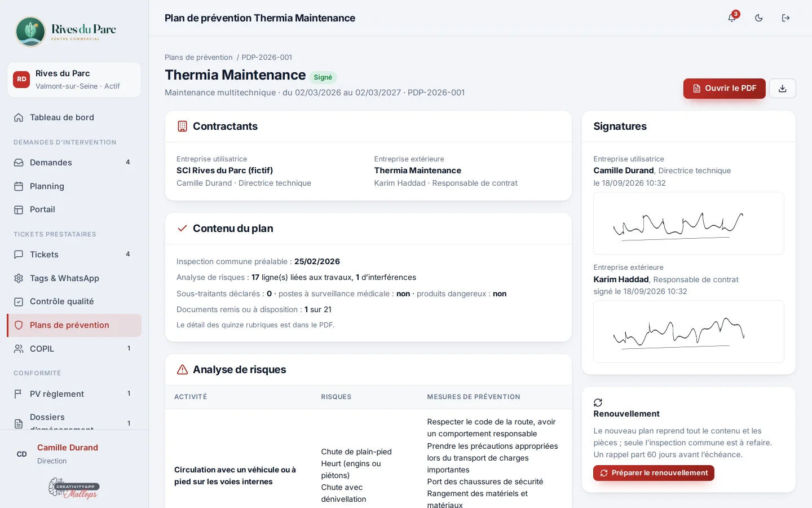Click the Demandes inbox icon
812x508 pixels.
pos(19,163)
